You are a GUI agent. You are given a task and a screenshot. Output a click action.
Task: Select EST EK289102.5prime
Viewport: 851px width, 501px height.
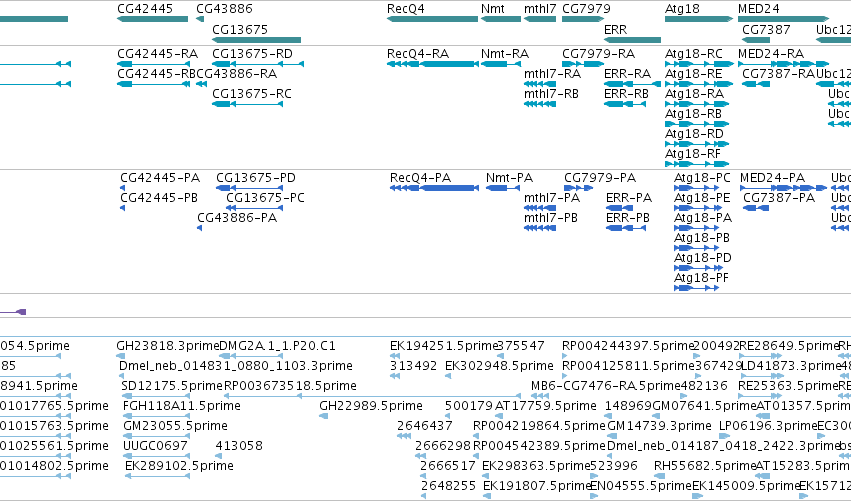click(x=180, y=466)
